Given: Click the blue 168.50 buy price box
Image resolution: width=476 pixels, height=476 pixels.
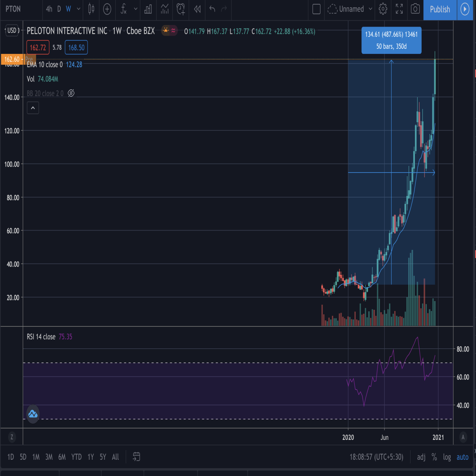Looking at the screenshot, I should (x=76, y=48).
